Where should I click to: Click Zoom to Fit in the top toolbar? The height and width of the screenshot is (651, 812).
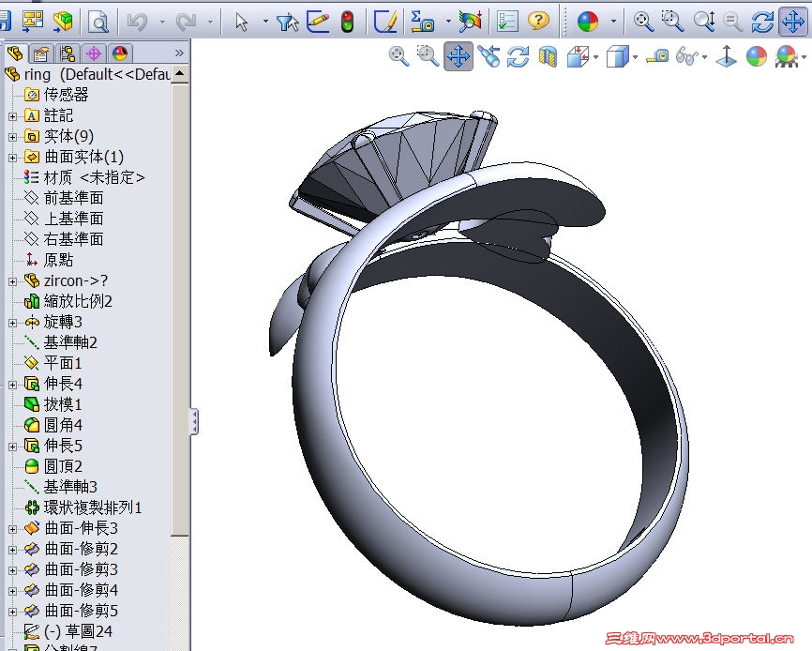(x=643, y=22)
